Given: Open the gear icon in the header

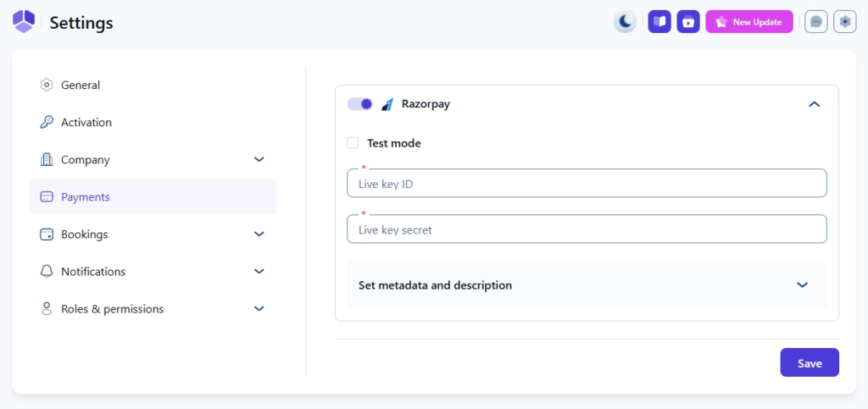Looking at the screenshot, I should (x=845, y=22).
